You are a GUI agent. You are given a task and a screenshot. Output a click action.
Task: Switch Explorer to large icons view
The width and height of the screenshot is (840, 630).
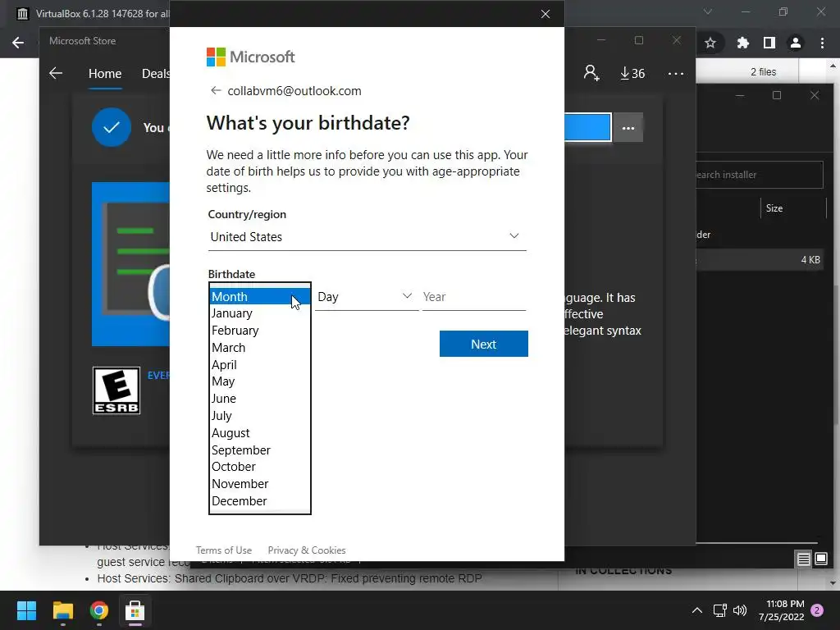[821, 559]
